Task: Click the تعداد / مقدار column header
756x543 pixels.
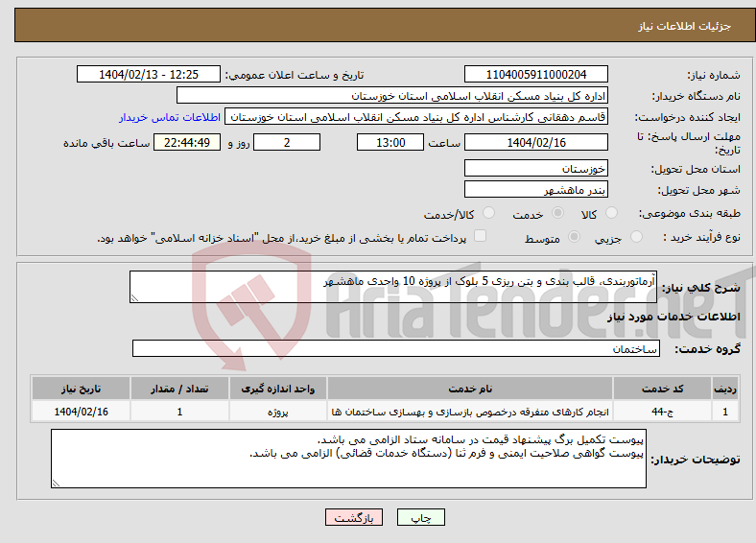Action: click(179, 389)
